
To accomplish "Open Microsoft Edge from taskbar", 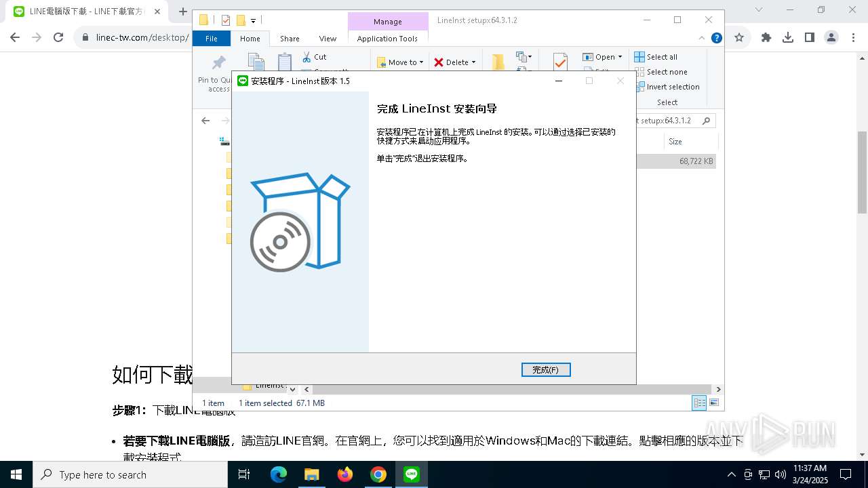I will (x=279, y=474).
